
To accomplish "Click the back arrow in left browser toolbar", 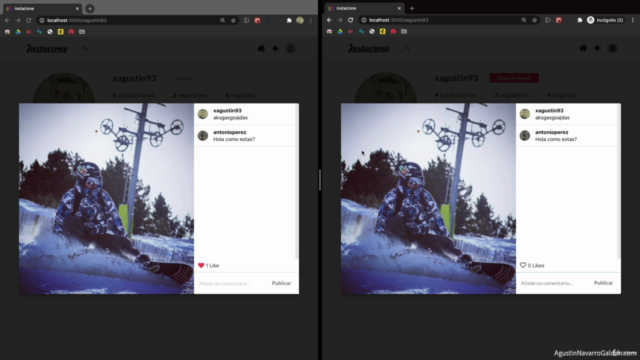I will coord(7,20).
